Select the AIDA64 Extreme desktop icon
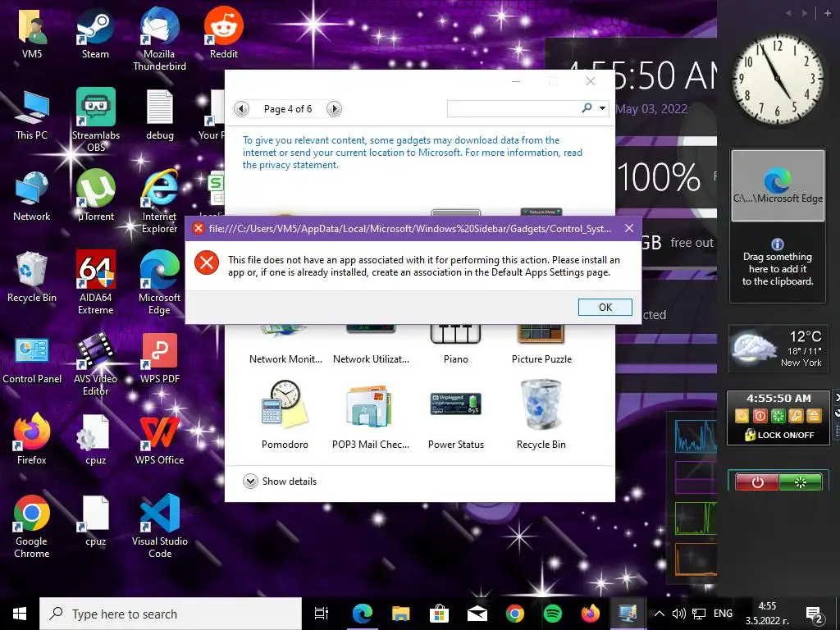 [x=96, y=283]
